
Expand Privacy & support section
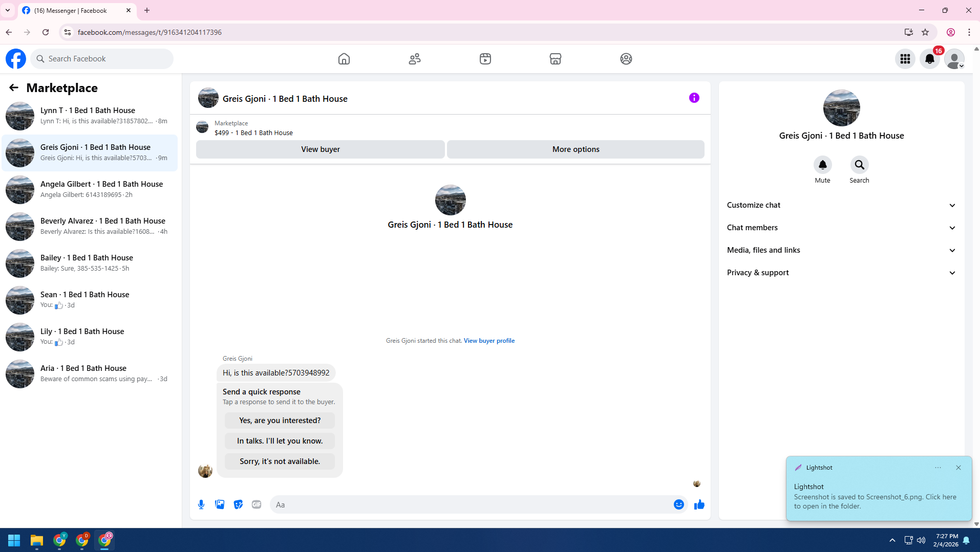pos(841,273)
